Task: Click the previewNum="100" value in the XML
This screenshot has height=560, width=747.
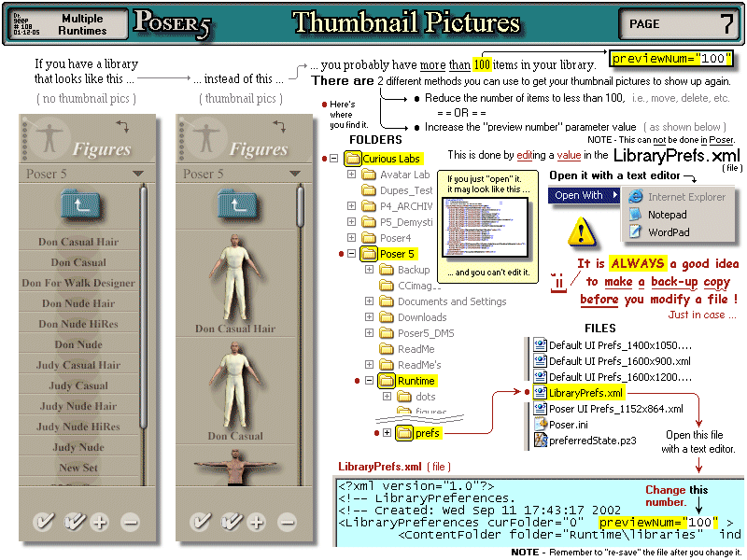Action: tap(658, 523)
